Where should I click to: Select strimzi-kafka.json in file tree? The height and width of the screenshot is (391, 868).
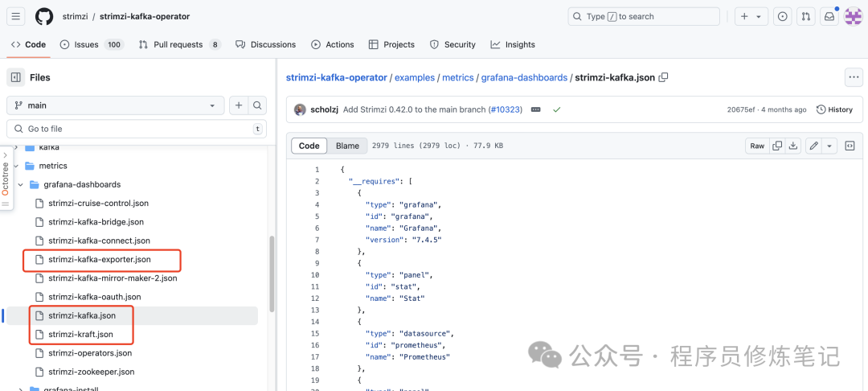click(82, 315)
